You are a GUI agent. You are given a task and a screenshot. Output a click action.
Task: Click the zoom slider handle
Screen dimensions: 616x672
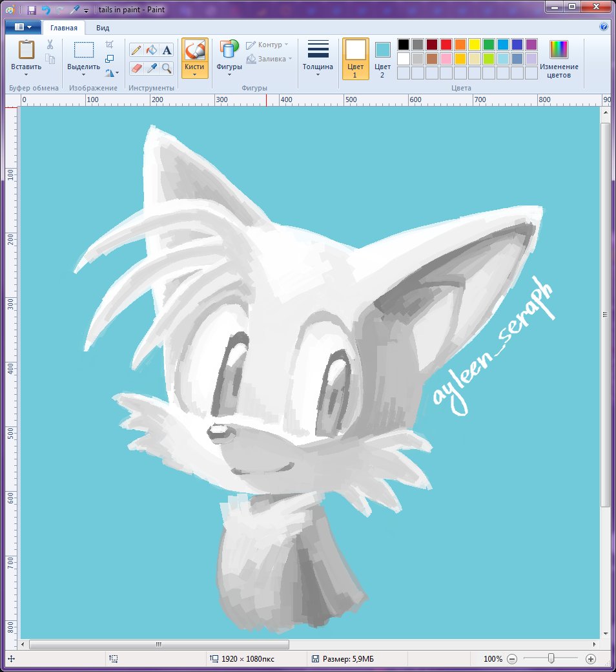[551, 658]
